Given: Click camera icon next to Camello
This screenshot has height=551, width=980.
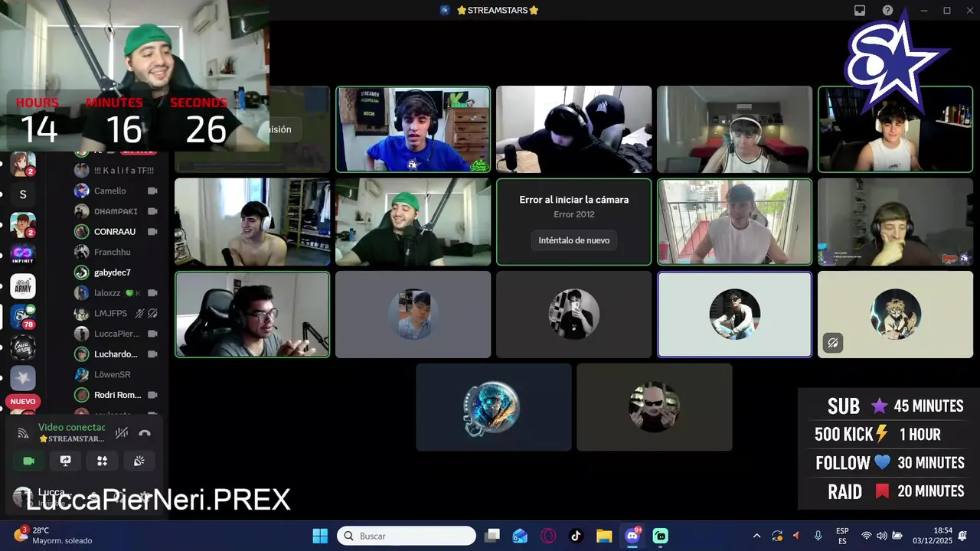Looking at the screenshot, I should [x=152, y=191].
